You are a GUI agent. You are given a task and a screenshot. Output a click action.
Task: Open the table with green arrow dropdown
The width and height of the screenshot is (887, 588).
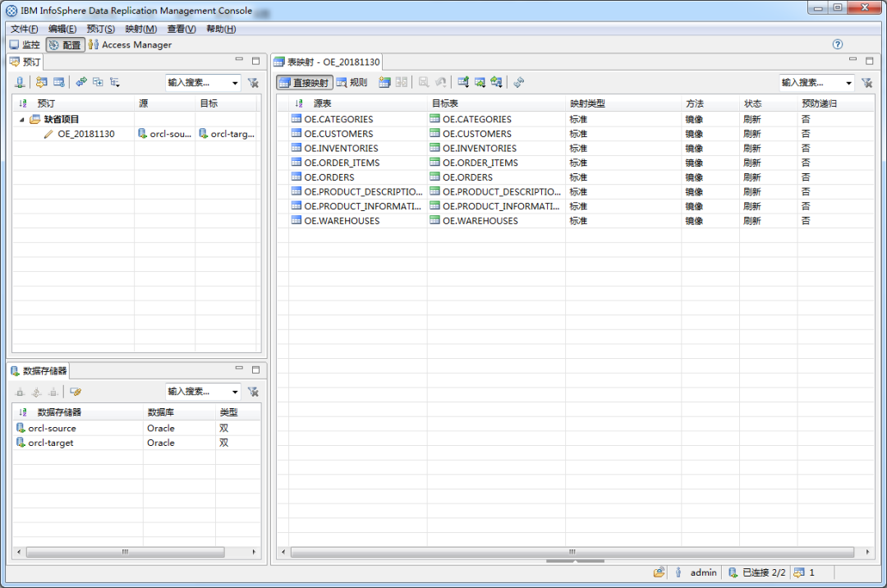(x=480, y=83)
